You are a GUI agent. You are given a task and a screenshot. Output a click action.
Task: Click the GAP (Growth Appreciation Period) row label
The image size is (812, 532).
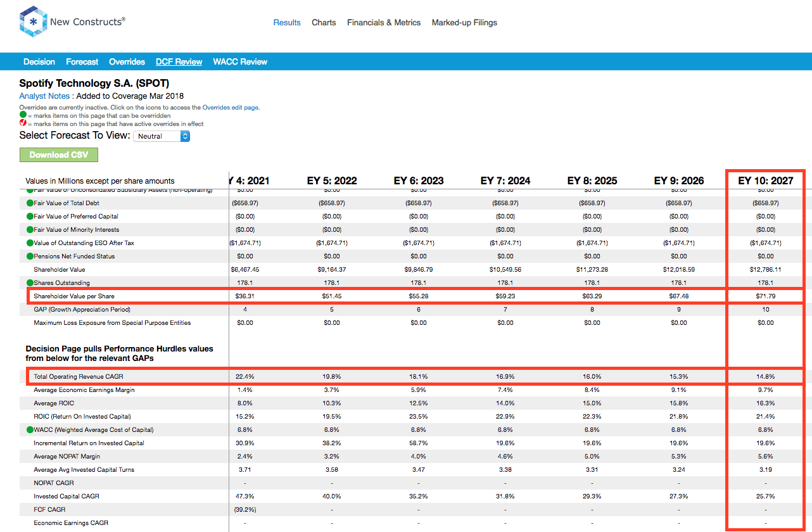(x=82, y=310)
